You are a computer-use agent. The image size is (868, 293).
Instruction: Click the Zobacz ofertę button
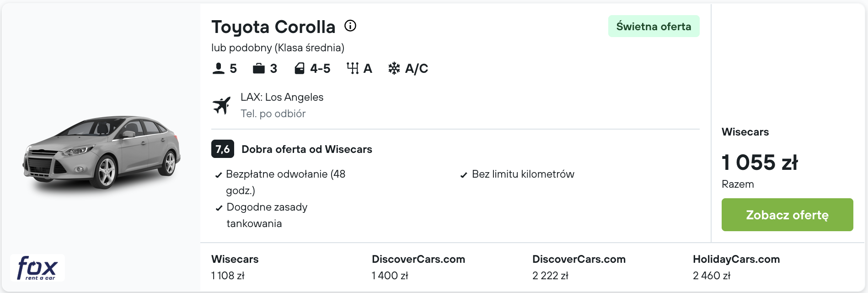pos(787,215)
